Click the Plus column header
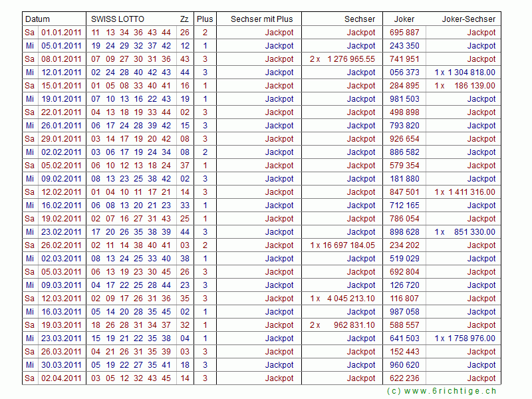 pos(205,19)
